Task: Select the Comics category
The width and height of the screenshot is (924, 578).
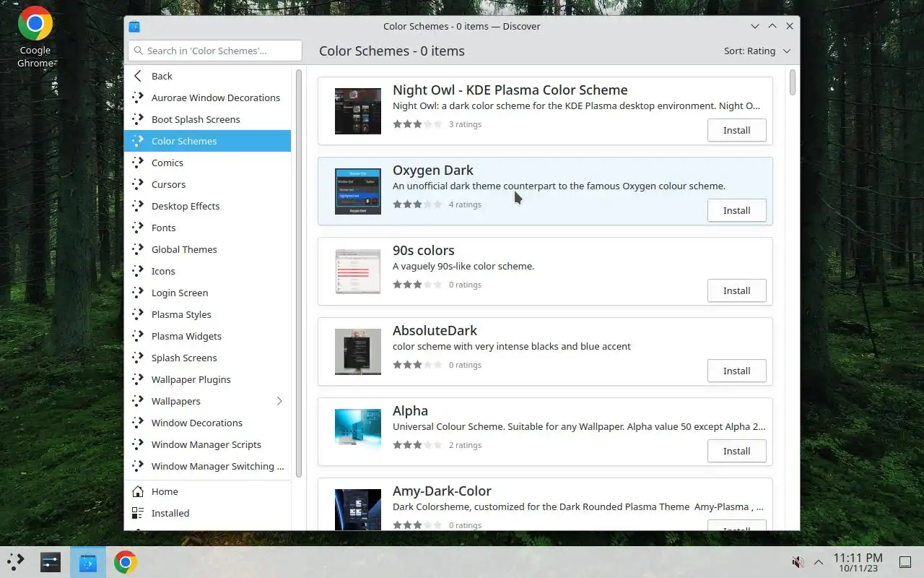Action: click(208, 163)
